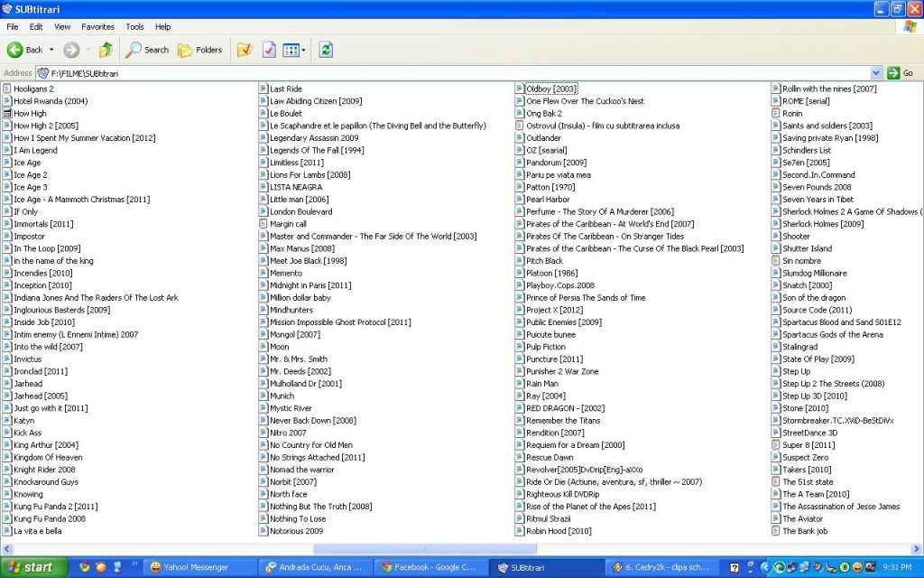Select file 'Pulp Fiction'
924x578 pixels.
(546, 347)
